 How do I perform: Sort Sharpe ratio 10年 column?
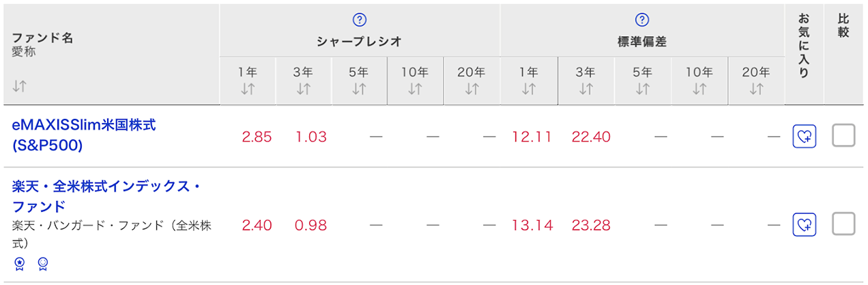coord(415,89)
